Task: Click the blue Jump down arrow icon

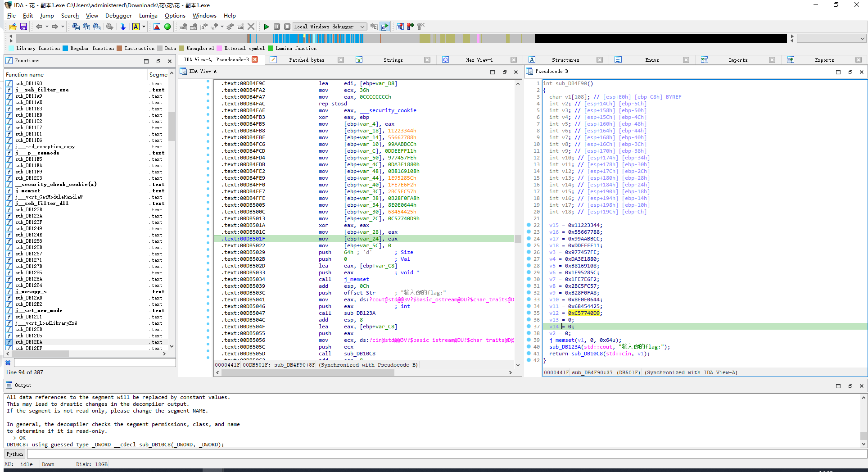Action: pos(123,27)
